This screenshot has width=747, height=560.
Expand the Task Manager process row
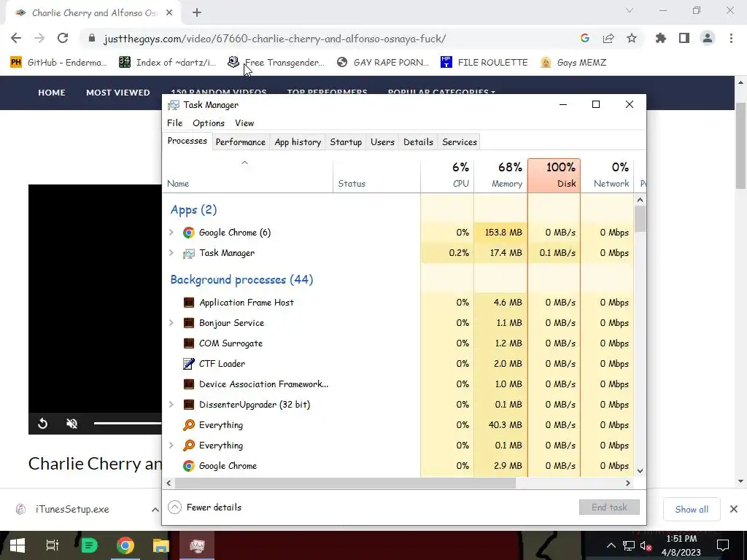click(x=171, y=253)
